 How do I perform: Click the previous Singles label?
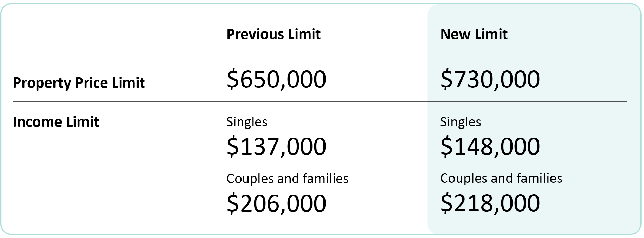coord(247,122)
